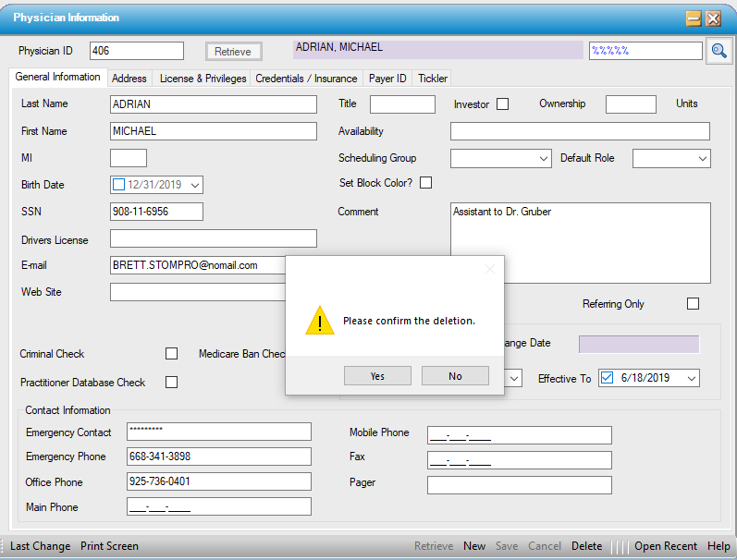This screenshot has height=560, width=737.
Task: Toggle the Investor checkbox
Action: coord(503,104)
